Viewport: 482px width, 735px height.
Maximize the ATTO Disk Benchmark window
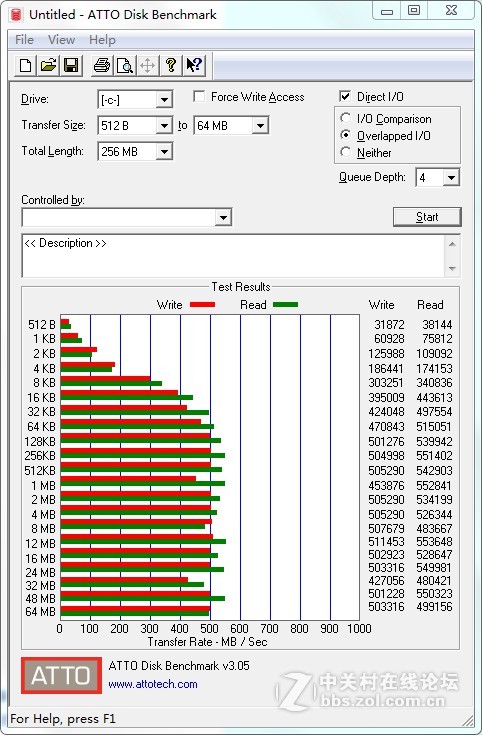(x=414, y=11)
